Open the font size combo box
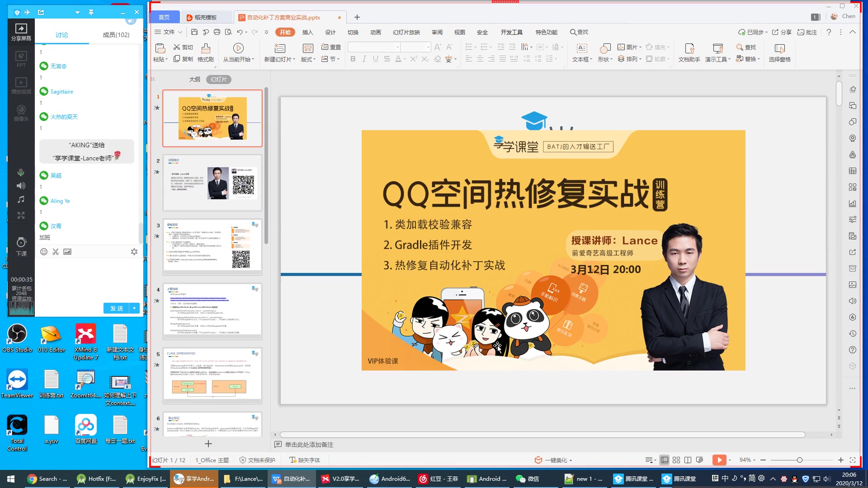The width and height of the screenshot is (868, 488). pos(415,47)
